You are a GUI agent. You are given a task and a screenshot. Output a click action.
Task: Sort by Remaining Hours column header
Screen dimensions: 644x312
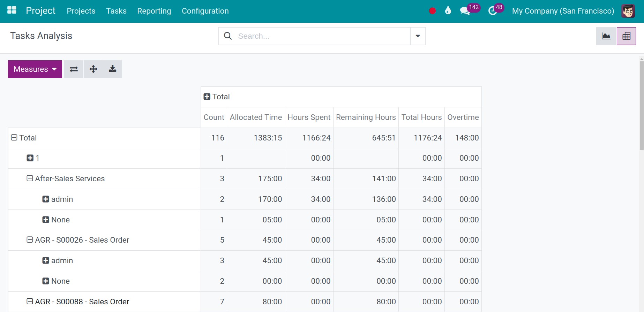[366, 117]
